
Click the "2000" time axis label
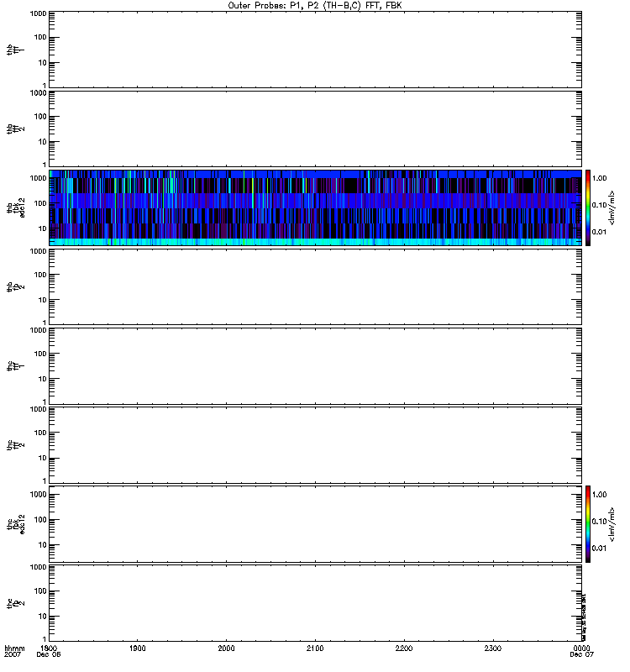point(226,648)
